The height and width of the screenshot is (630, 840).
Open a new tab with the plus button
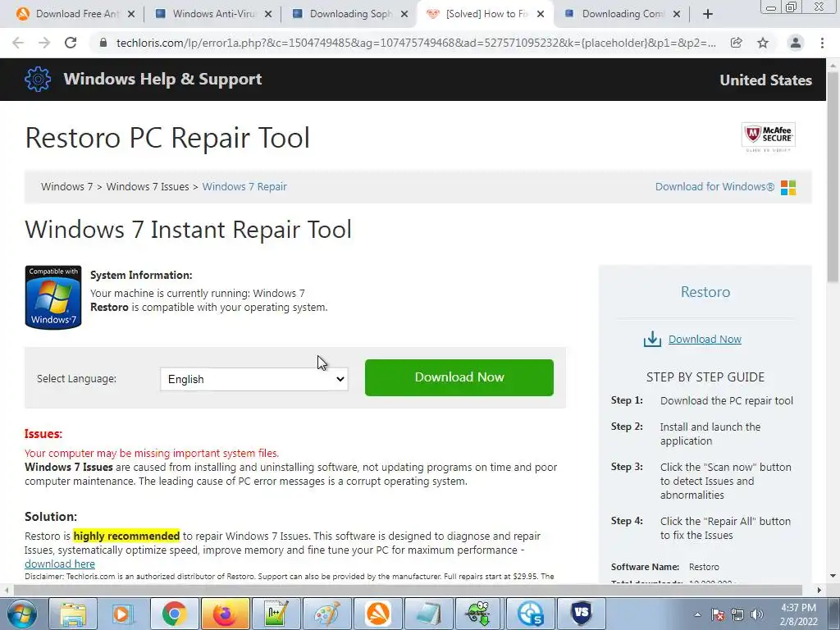click(x=708, y=15)
